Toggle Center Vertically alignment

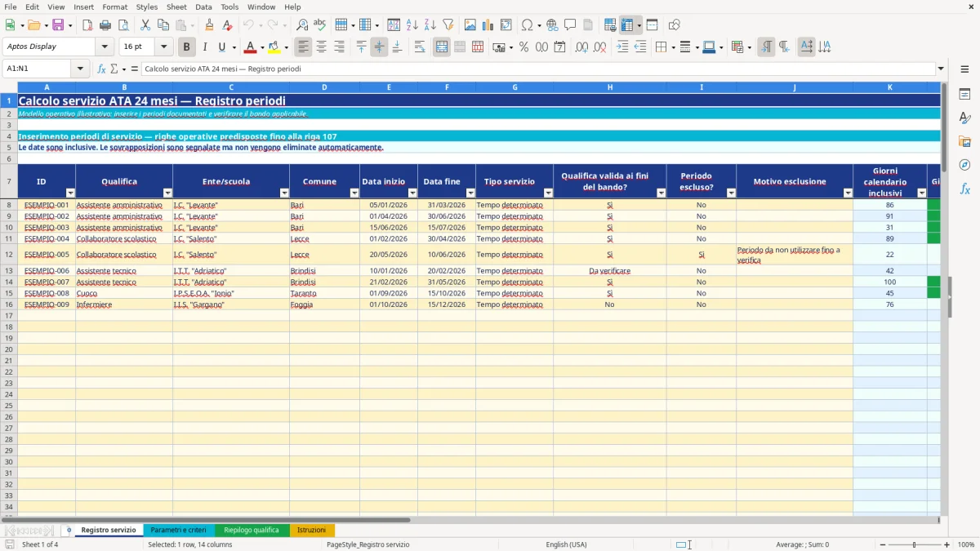[x=379, y=47]
